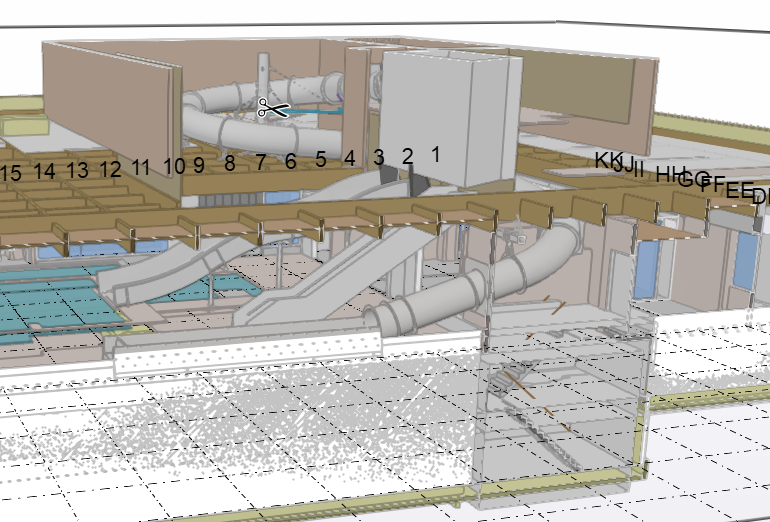Pick grid label 4

[x=349, y=158]
